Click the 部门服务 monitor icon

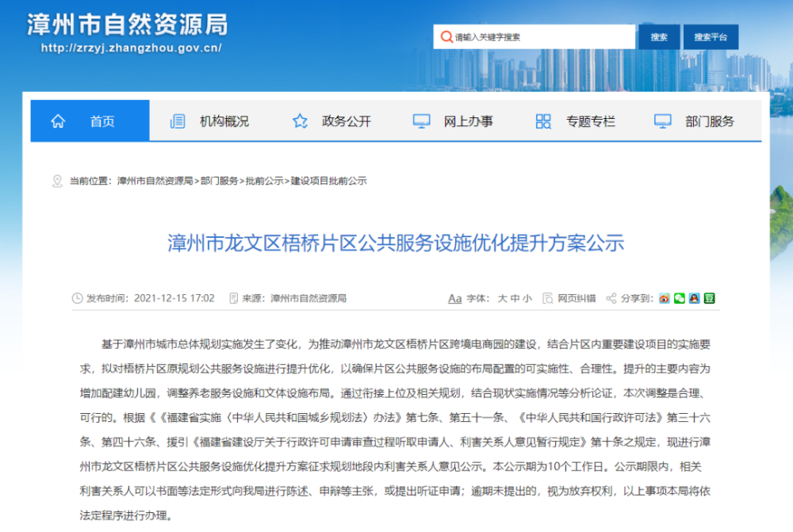pyautogui.click(x=662, y=121)
